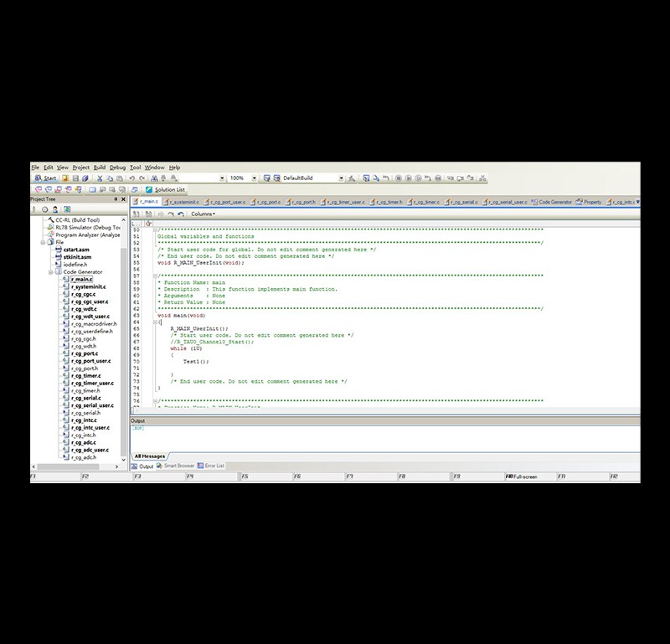Collapse the Code Generator tree node
The height and width of the screenshot is (644, 670).
point(50,272)
